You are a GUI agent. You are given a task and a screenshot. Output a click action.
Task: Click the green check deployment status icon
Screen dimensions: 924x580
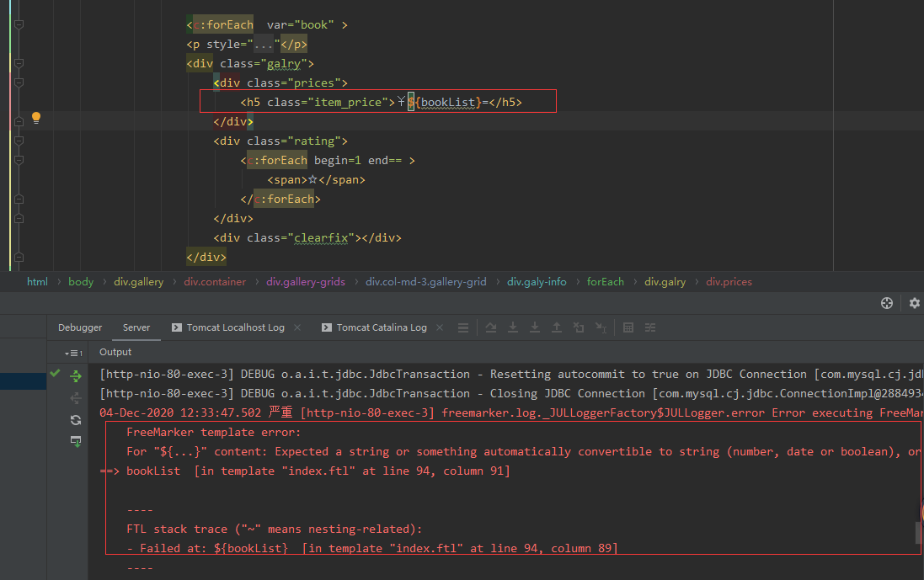point(56,373)
